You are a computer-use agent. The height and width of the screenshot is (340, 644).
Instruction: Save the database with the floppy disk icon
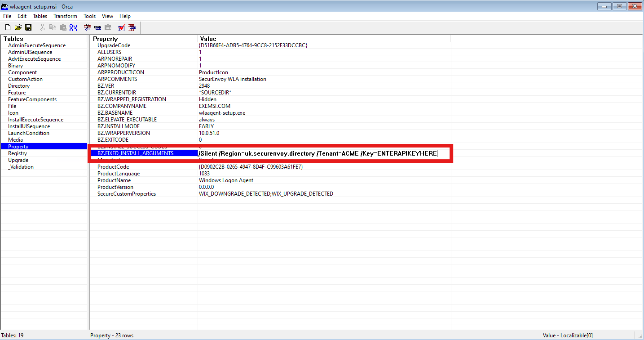coord(28,27)
